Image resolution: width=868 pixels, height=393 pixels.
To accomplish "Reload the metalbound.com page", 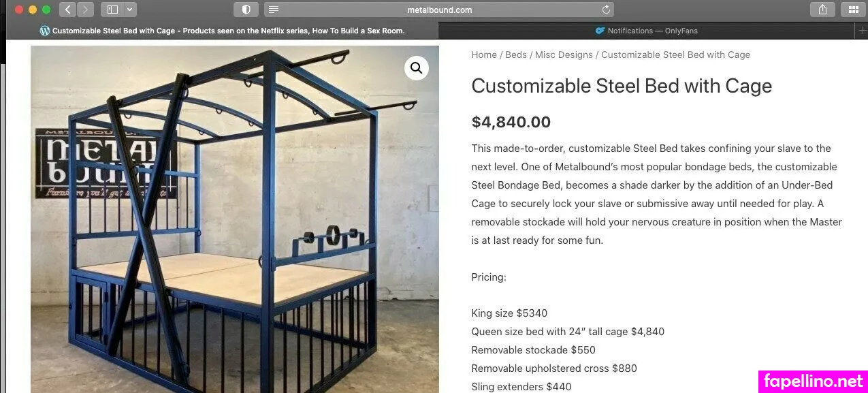I will pos(606,10).
